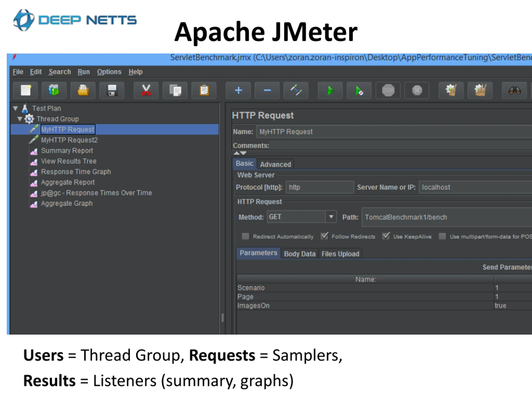Screen dimensions: 532x399
Task: Click the Name input field
Action: point(394,132)
